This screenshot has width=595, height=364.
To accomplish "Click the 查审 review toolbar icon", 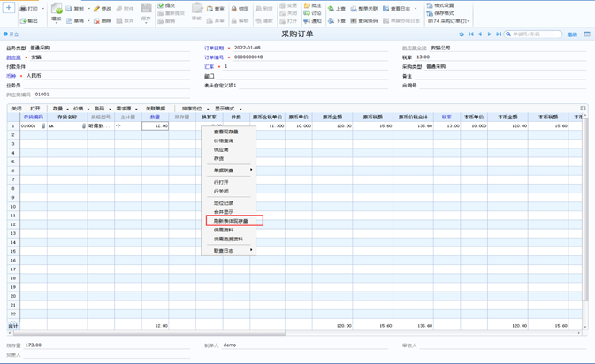I will (215, 9).
